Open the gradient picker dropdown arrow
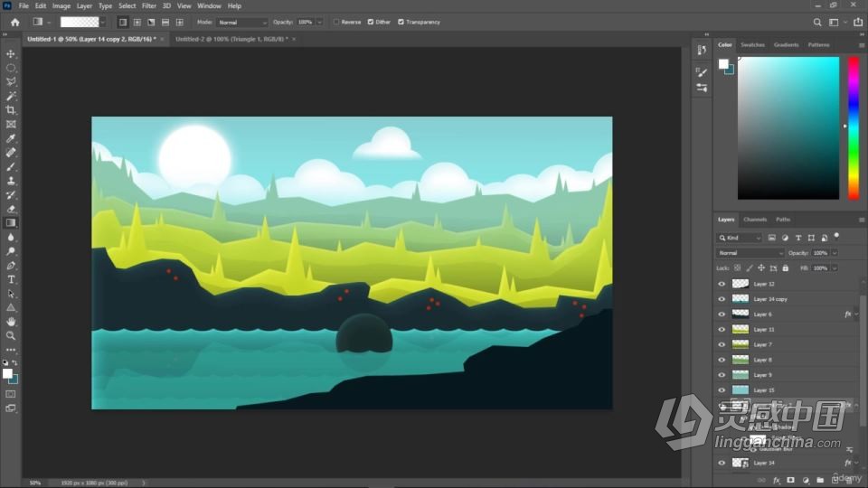 point(103,22)
